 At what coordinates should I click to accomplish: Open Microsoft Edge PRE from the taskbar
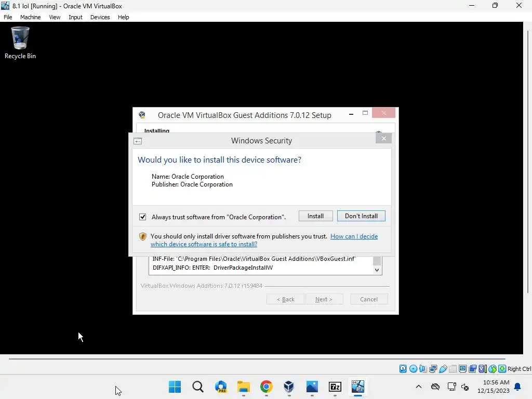220,387
